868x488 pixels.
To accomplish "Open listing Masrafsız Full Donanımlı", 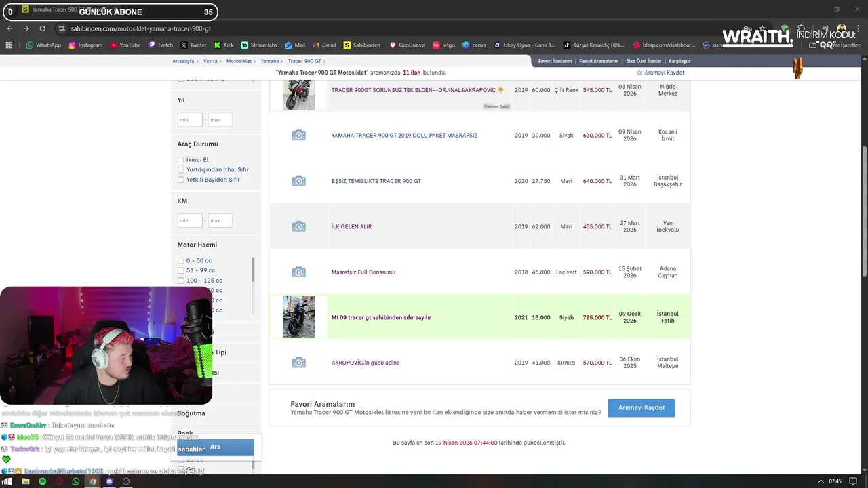I will click(x=363, y=272).
